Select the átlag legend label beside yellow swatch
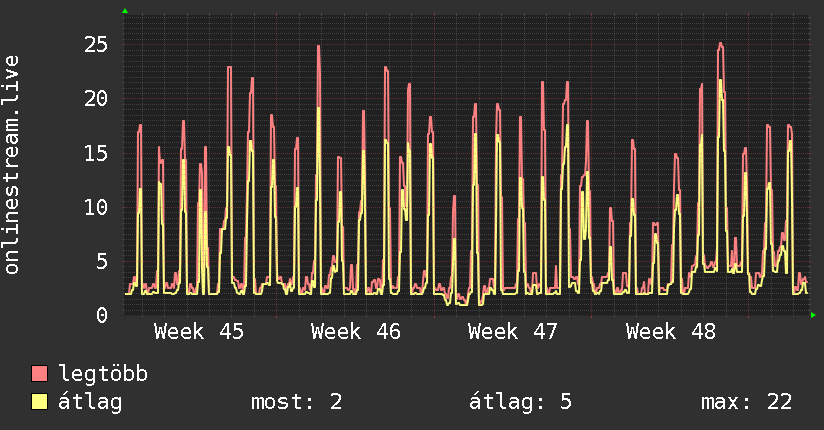This screenshot has width=824, height=430. 90,402
